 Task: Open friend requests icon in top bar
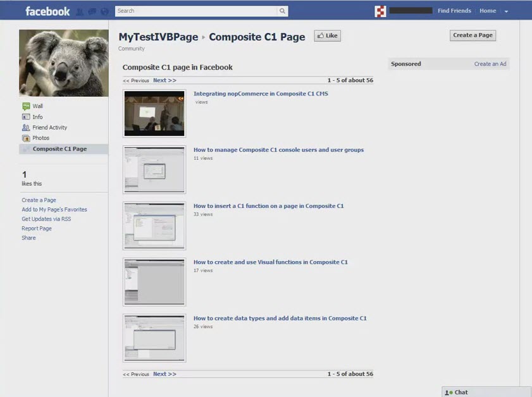80,11
